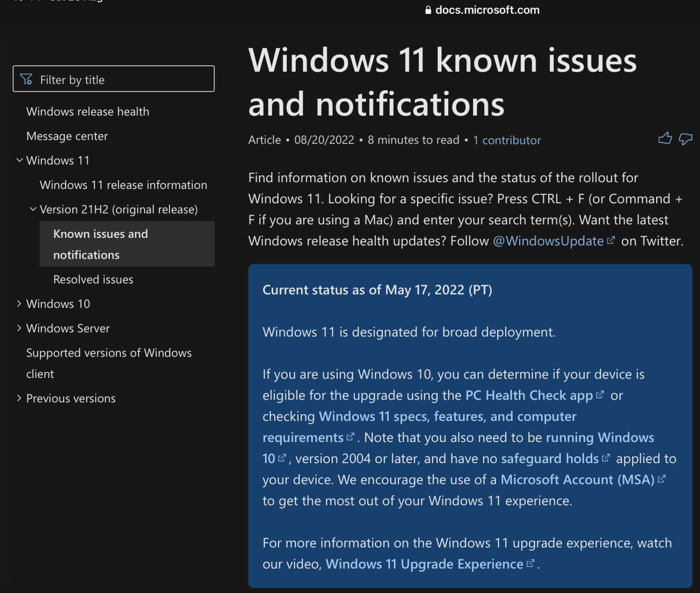Select Known issues and notifications item
This screenshot has width=700, height=593.
coord(127,244)
